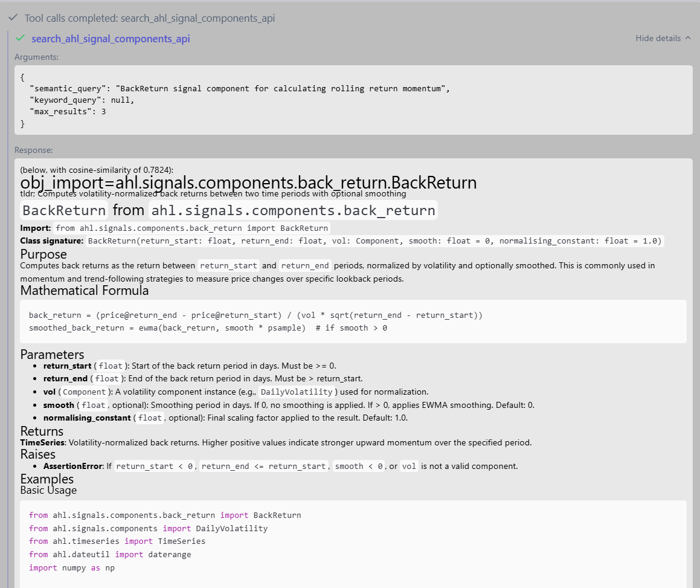Image resolution: width=700 pixels, height=588 pixels.
Task: Click inside the Arguments JSON code block
Action: click(x=353, y=100)
